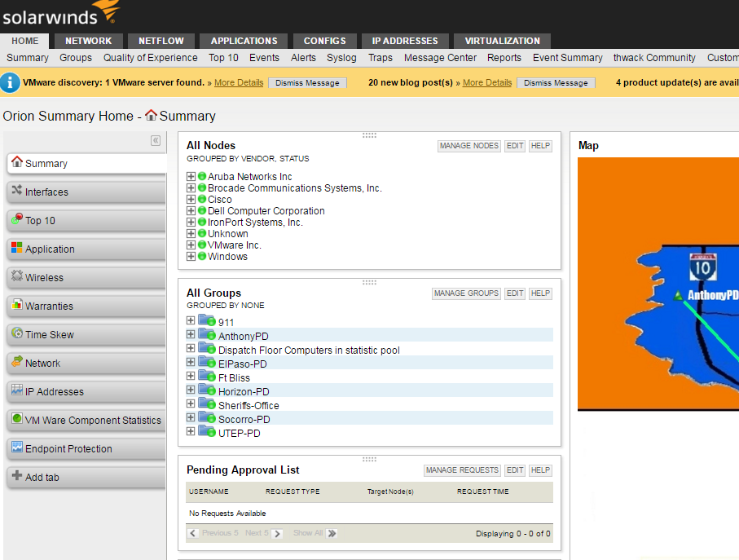Click the VM Ware Component Statistics icon
739x560 pixels.
[17, 419]
